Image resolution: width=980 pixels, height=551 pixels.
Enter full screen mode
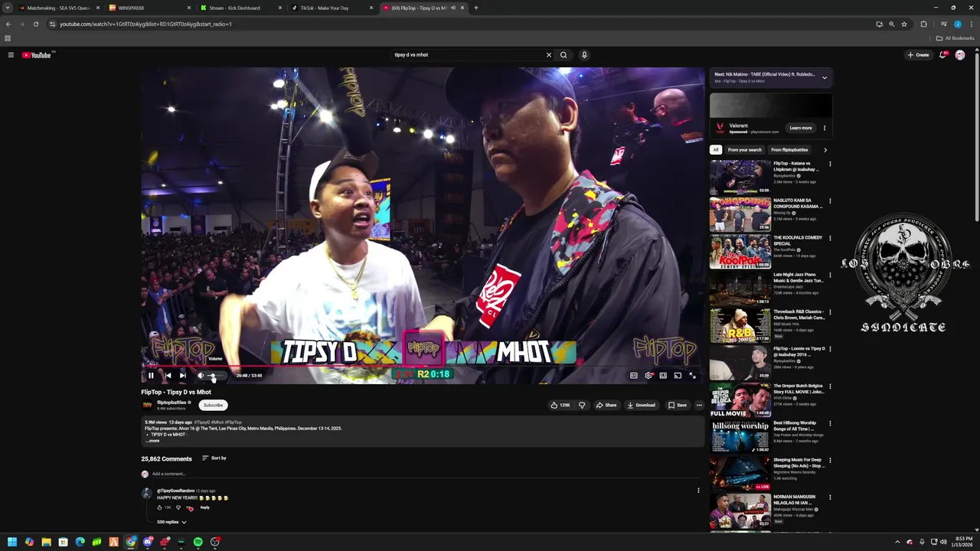pyautogui.click(x=692, y=375)
